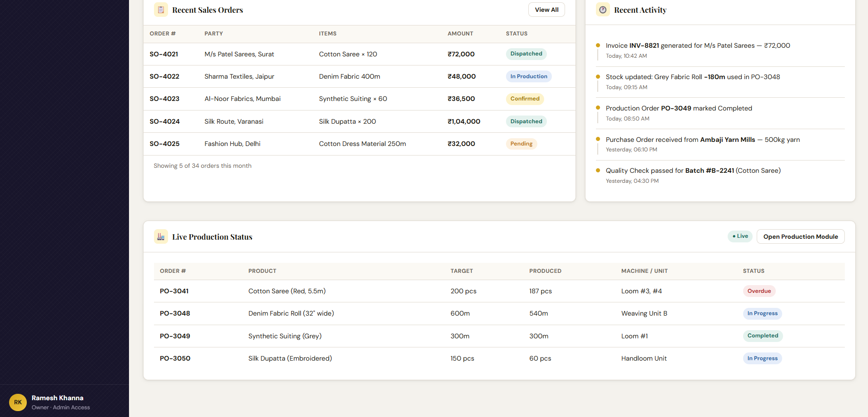868x417 pixels.
Task: Open sales order SO-4021
Action: click(164, 54)
